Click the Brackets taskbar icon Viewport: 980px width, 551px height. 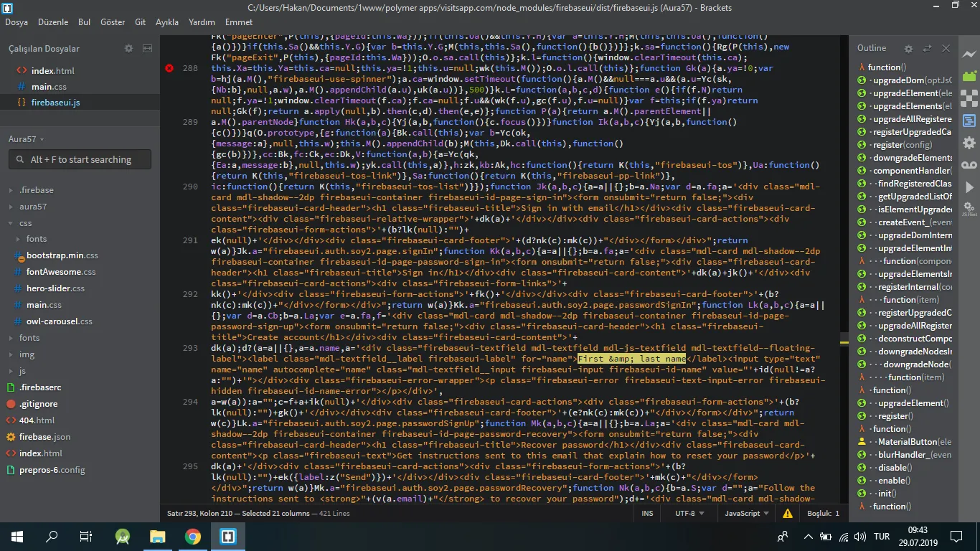click(228, 536)
